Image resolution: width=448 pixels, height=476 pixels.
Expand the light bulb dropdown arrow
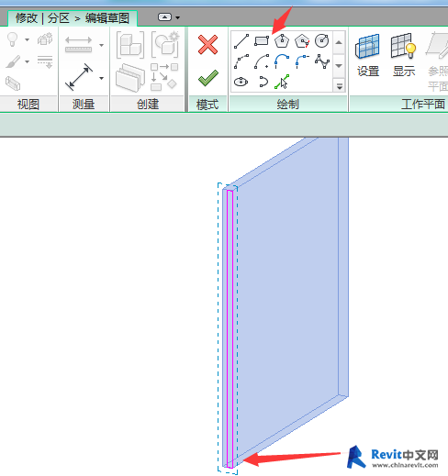(28, 39)
